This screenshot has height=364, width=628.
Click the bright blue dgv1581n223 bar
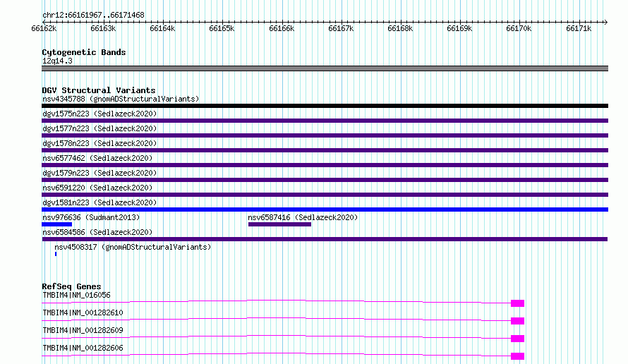tap(325, 210)
